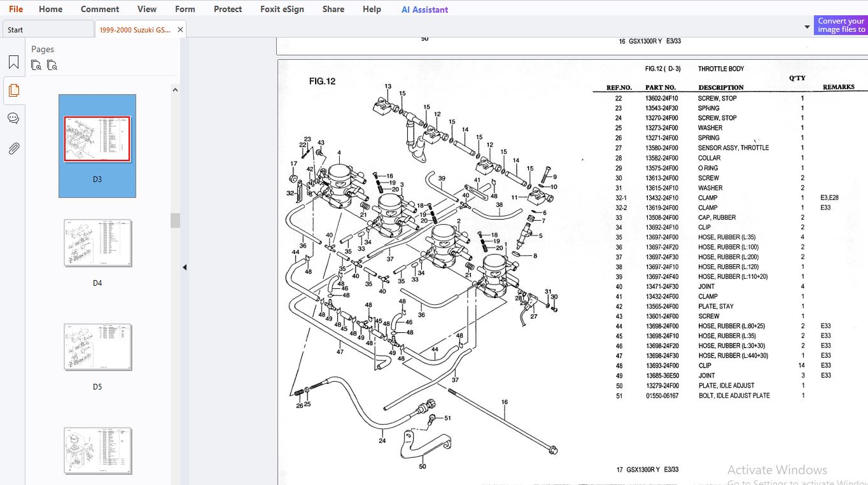
Task: Open the Foxit eSign tab
Action: click(x=282, y=9)
